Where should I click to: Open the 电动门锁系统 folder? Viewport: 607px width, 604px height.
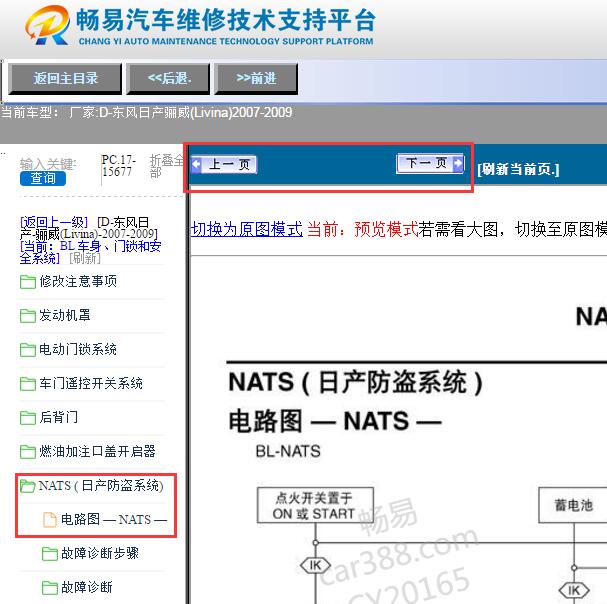[x=78, y=350]
